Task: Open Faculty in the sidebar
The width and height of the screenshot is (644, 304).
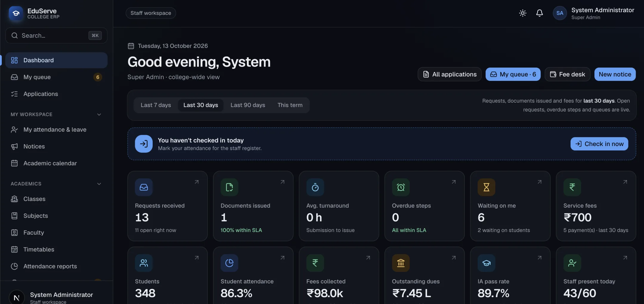Action: pyautogui.click(x=56, y=233)
